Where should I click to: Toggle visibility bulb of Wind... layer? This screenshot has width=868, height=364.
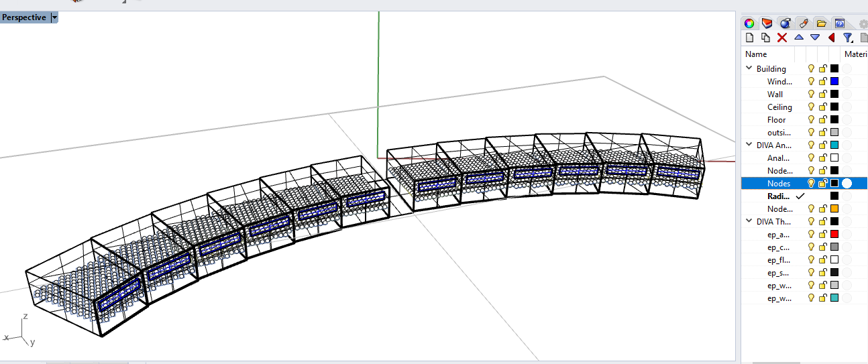tap(811, 81)
